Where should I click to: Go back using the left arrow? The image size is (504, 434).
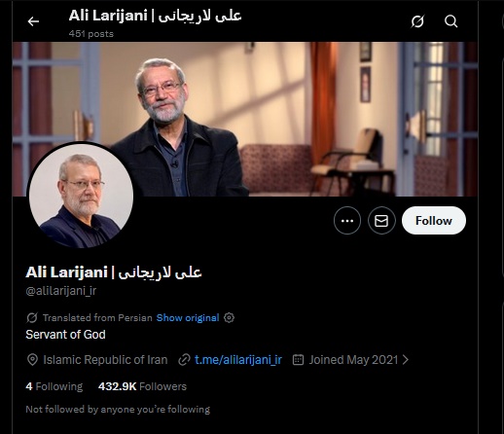(x=33, y=21)
